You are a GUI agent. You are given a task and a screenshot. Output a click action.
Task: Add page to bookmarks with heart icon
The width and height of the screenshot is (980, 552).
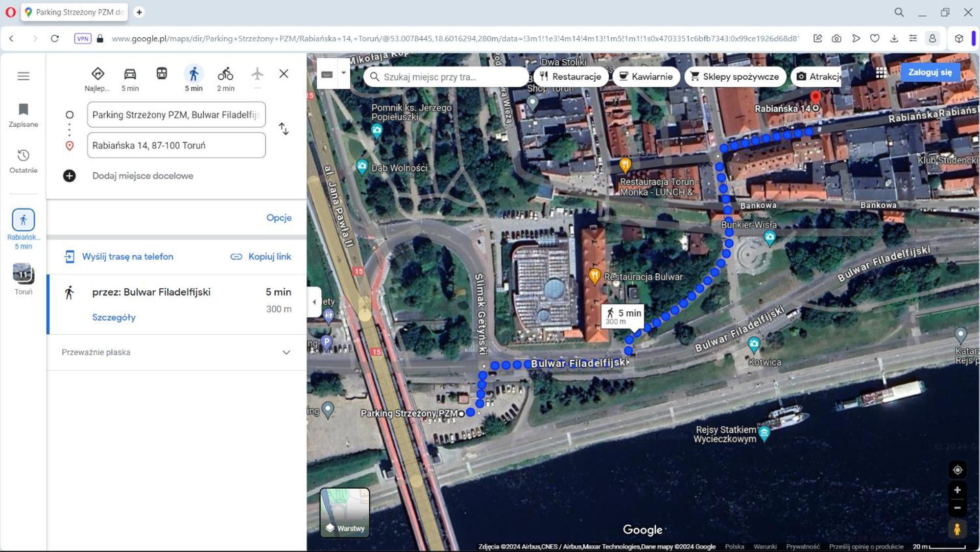tap(875, 38)
